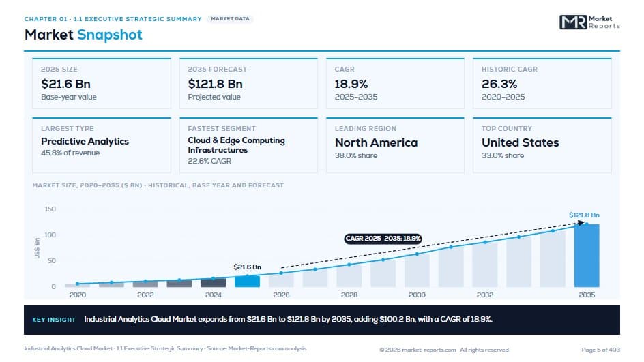Click the 2035 forecast blue bar
The height and width of the screenshot is (362, 644).
tap(587, 255)
